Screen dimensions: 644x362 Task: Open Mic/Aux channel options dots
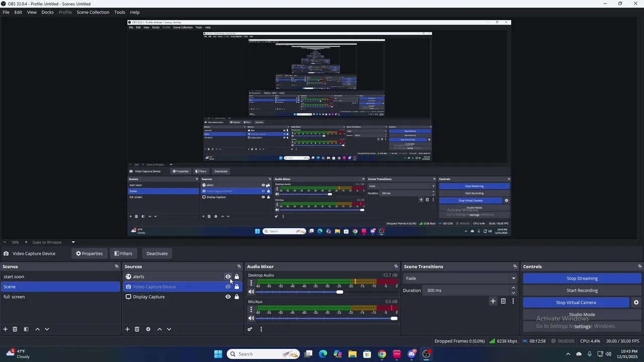tap(251, 310)
